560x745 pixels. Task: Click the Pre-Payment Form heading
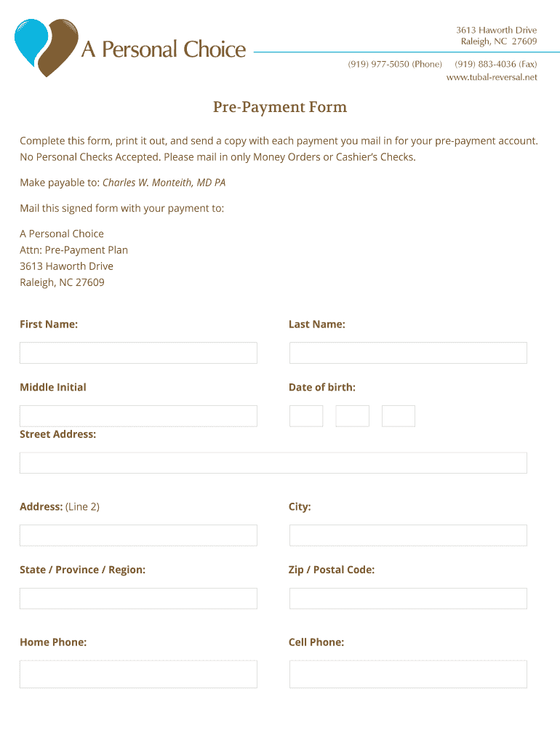(x=280, y=108)
